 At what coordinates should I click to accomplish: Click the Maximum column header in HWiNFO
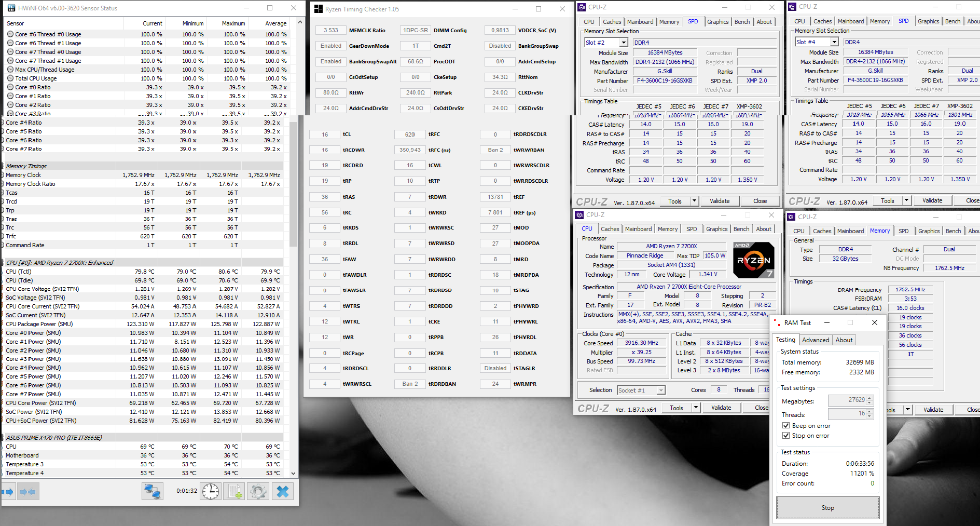(228, 23)
